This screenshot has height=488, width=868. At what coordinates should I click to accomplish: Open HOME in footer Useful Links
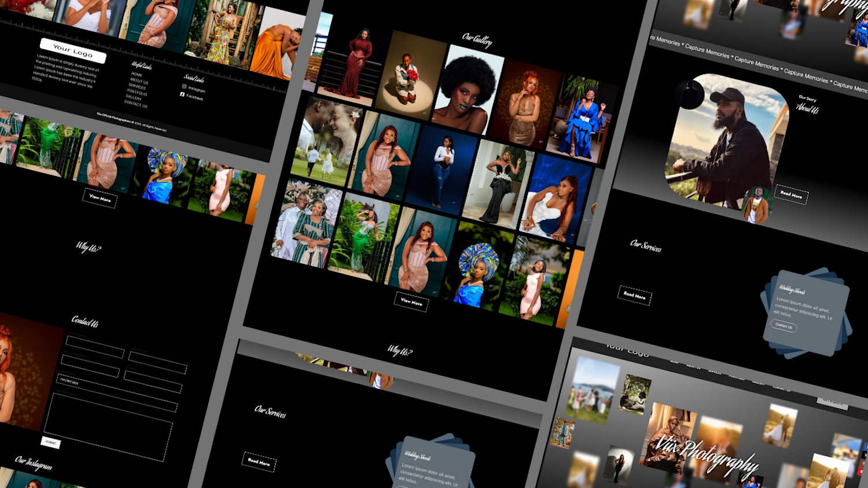[x=137, y=75]
